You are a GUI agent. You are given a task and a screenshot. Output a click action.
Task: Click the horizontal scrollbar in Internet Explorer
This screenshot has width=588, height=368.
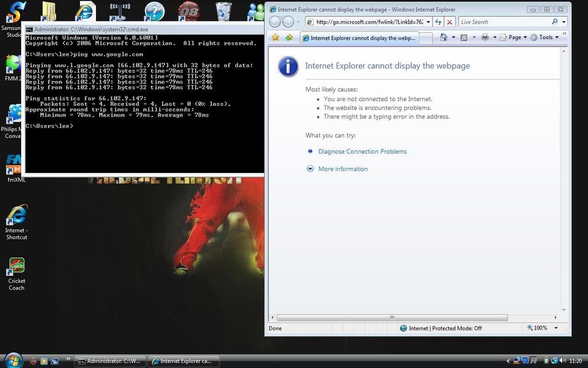pos(392,317)
